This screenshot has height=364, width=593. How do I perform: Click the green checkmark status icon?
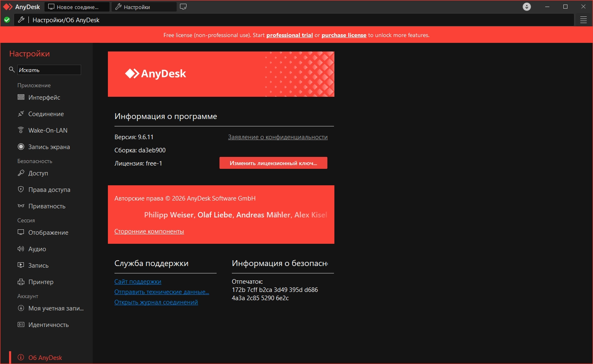[7, 20]
